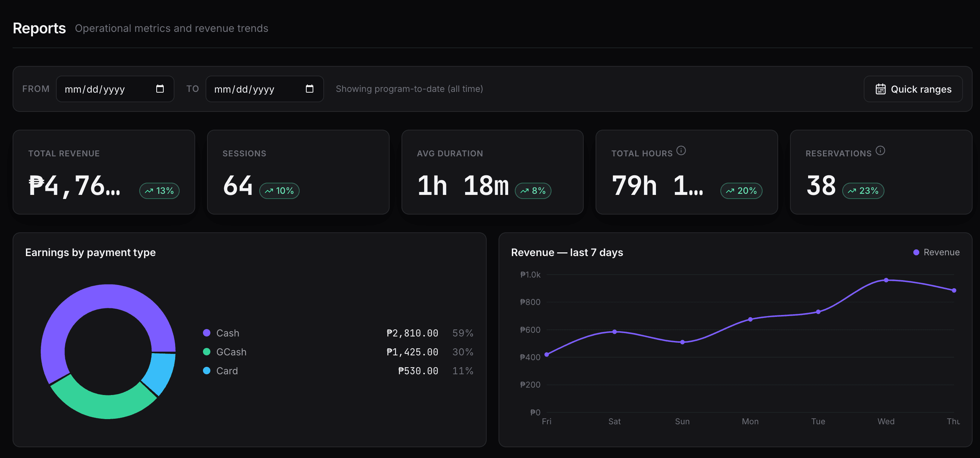The width and height of the screenshot is (980, 458).
Task: Click the Mon x-axis label
Action: click(x=750, y=421)
